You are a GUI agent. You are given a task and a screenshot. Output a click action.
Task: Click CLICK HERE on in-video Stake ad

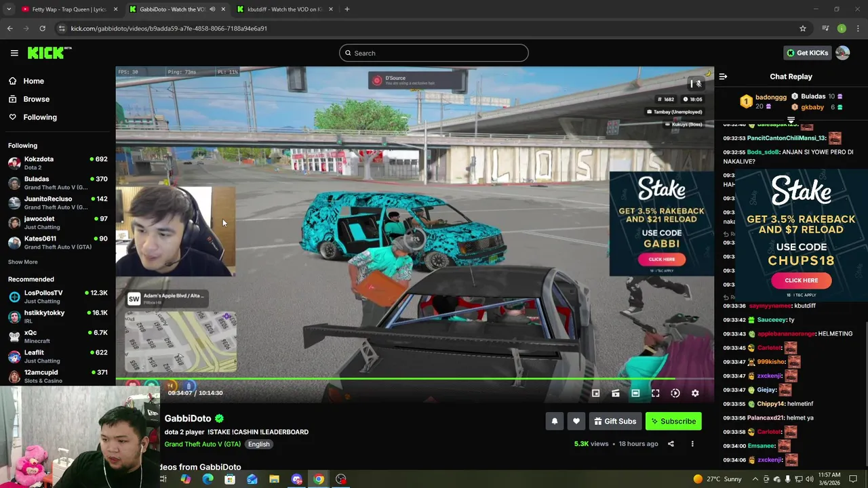point(661,259)
